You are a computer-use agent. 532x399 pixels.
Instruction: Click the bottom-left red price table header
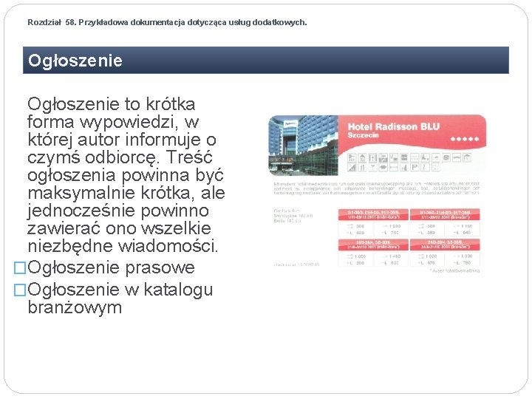[x=373, y=245]
